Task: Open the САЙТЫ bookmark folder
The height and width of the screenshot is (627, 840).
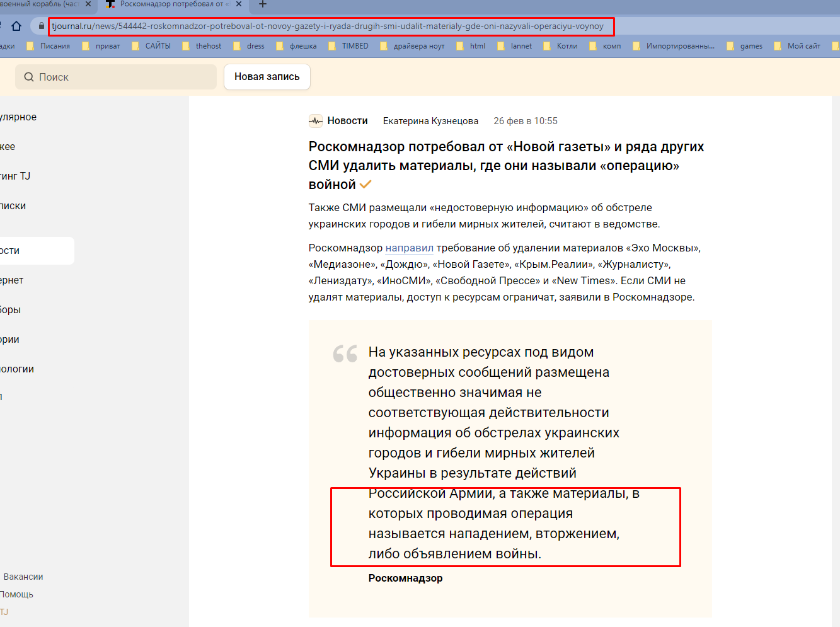Action: coord(151,46)
